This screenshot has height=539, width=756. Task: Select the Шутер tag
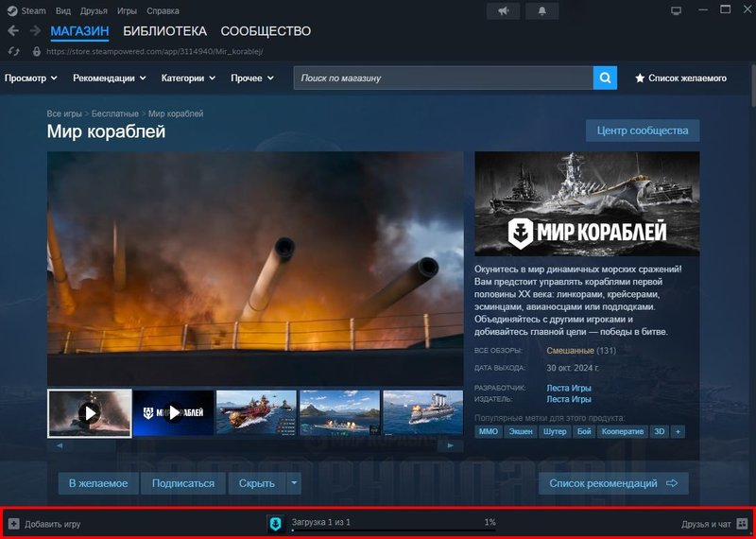click(555, 432)
